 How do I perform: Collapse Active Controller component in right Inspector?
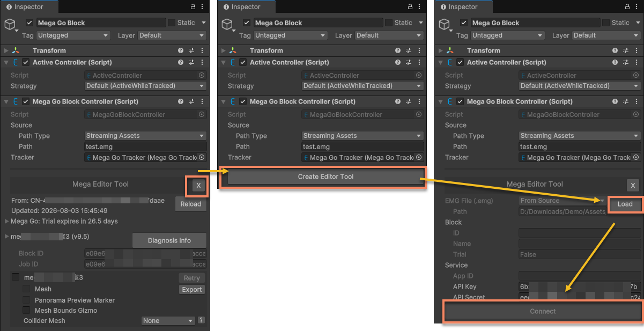click(x=441, y=62)
